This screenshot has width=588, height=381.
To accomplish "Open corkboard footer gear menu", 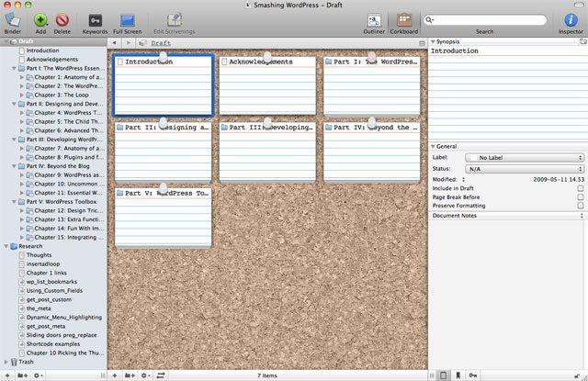I will pos(145,375).
